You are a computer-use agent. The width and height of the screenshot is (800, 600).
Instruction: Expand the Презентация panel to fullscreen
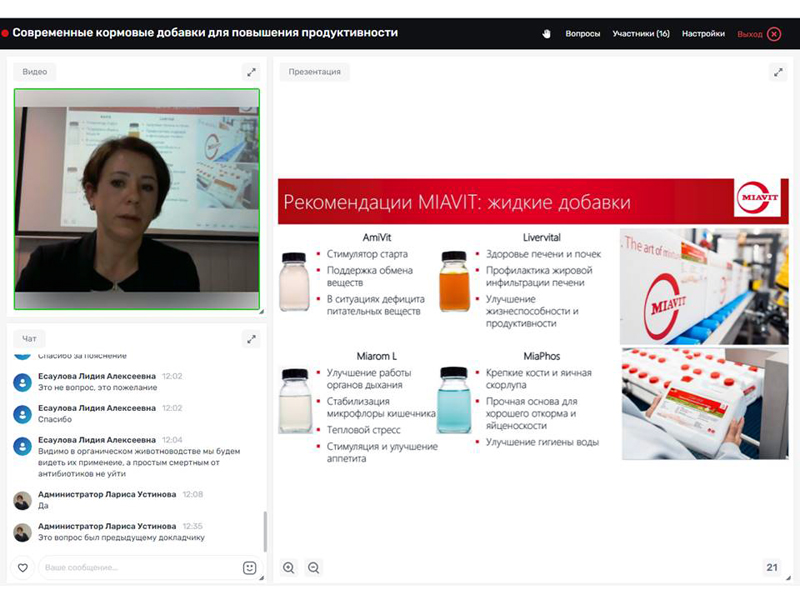(778, 72)
